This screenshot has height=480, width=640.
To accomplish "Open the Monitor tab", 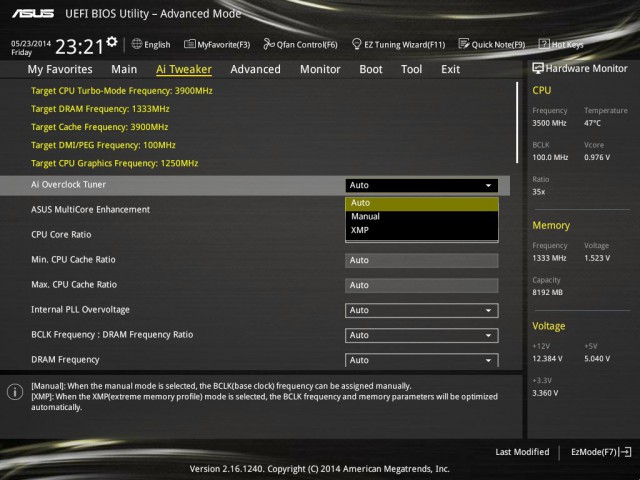I will [320, 69].
